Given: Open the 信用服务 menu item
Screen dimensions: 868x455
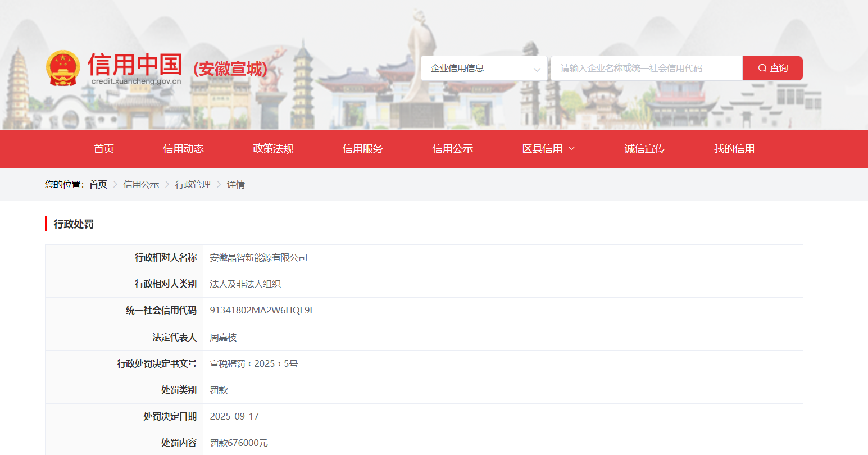Looking at the screenshot, I should click(362, 149).
